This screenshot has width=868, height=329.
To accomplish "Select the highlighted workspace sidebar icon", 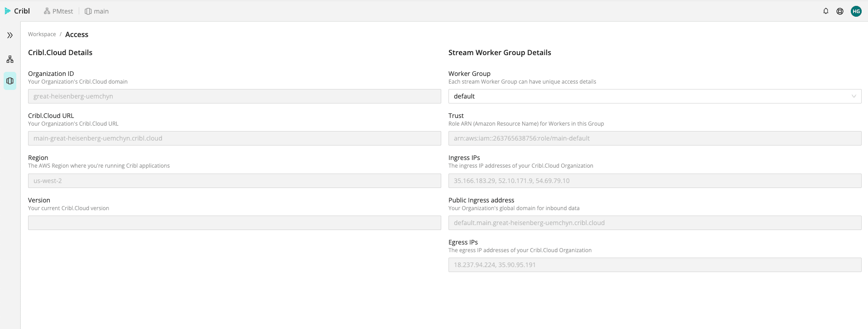I will point(10,81).
